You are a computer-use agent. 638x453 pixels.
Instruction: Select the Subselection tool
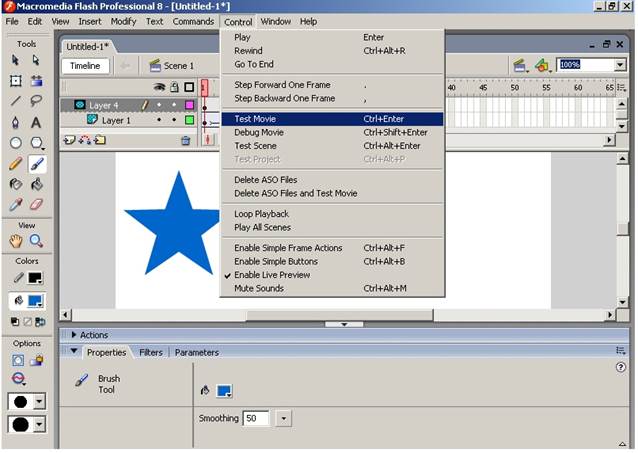tap(36, 60)
